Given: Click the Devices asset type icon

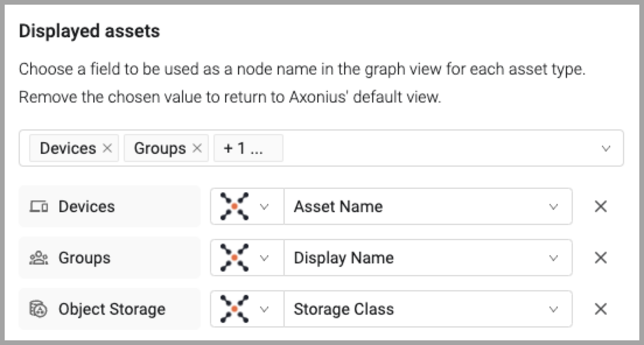Looking at the screenshot, I should pos(38,207).
